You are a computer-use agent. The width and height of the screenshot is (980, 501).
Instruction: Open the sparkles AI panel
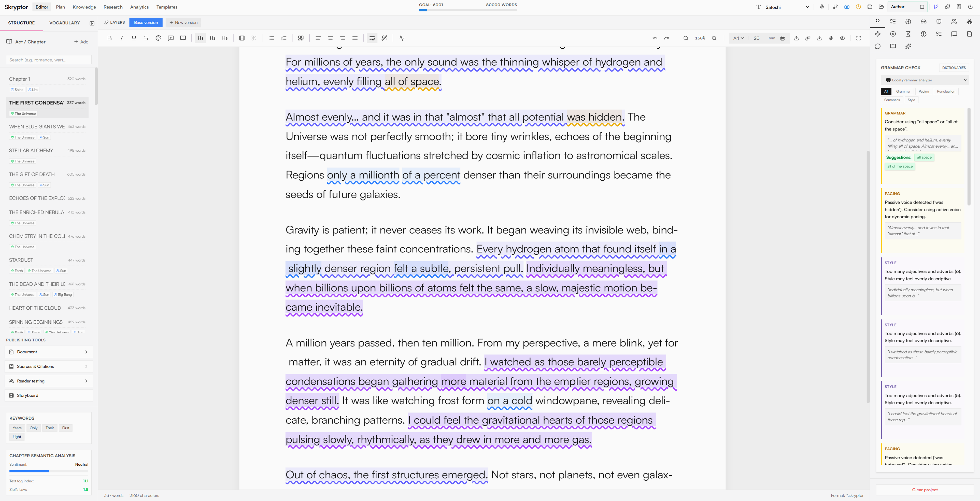coord(908,46)
